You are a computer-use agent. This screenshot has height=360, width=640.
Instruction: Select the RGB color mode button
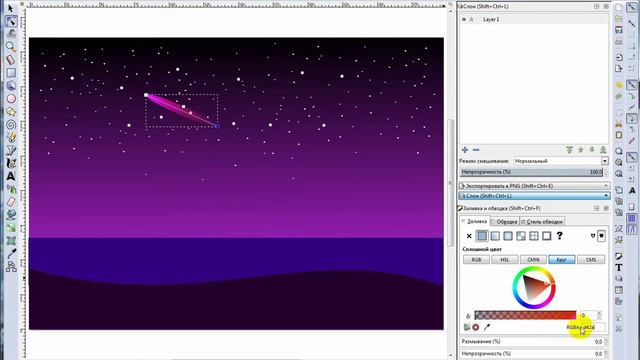(476, 260)
